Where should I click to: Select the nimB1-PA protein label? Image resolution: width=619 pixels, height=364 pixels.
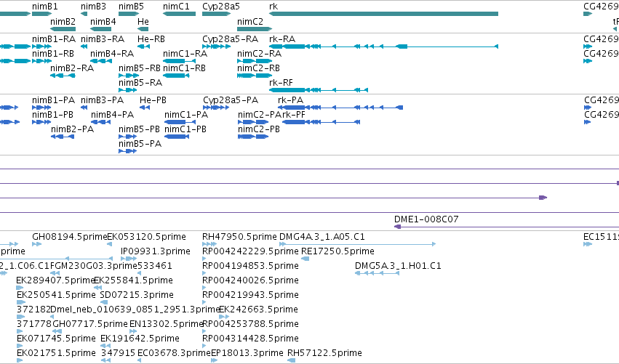(53, 100)
